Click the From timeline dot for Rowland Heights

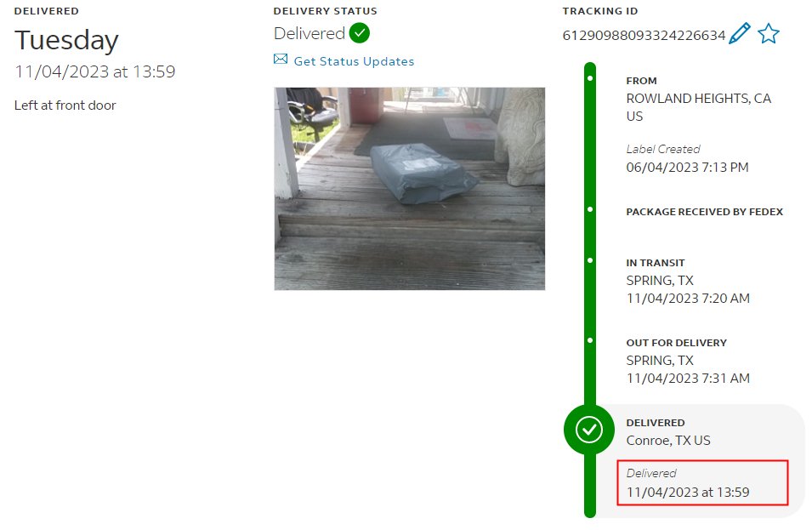(590, 78)
